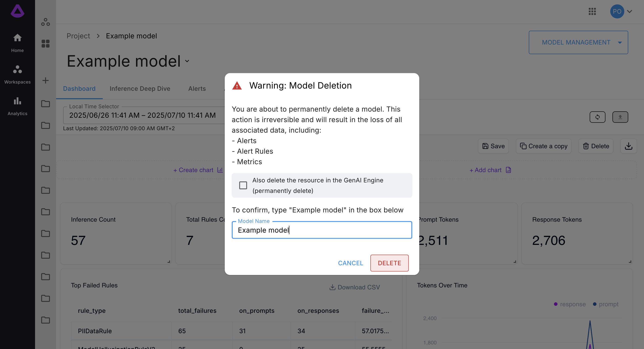Click Project in the breadcrumb
Image resolution: width=644 pixels, height=349 pixels.
tap(78, 36)
